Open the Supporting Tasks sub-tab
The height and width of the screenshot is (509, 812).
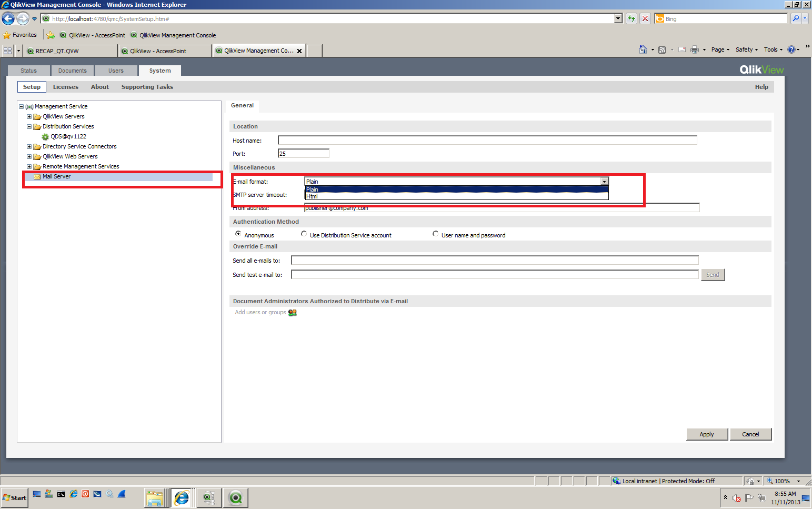147,87
